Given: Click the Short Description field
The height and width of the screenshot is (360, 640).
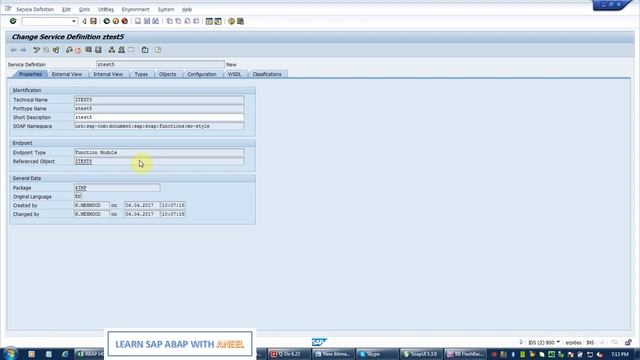Looking at the screenshot, I should [159, 118].
